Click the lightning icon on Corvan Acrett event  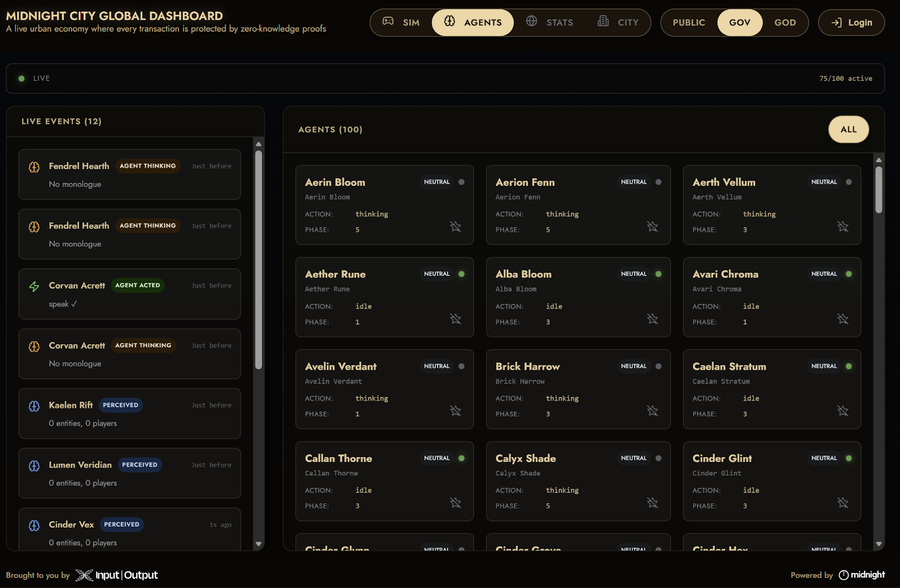(34, 287)
